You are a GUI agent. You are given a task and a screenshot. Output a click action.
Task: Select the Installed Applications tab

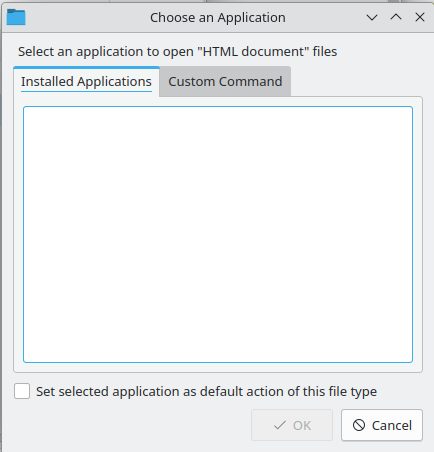[86, 81]
